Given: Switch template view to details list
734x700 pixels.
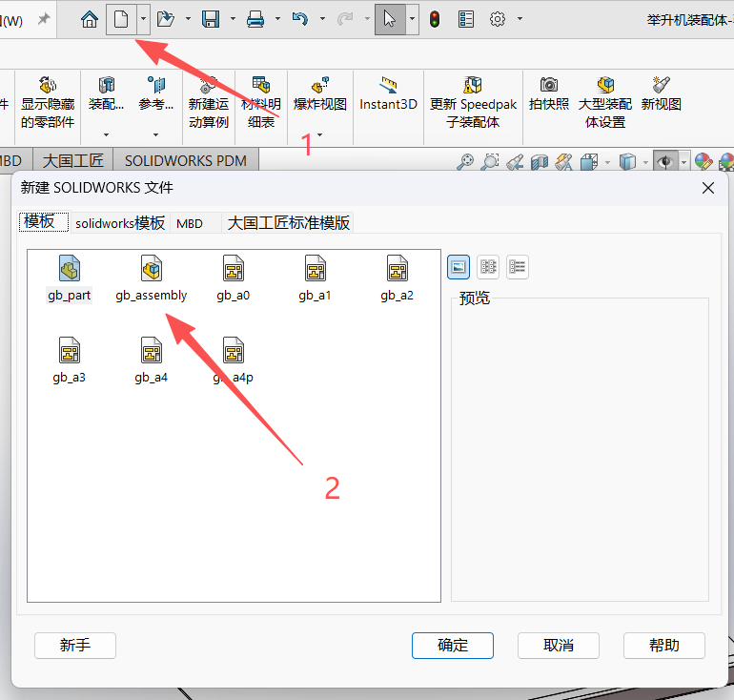Looking at the screenshot, I should tap(518, 268).
